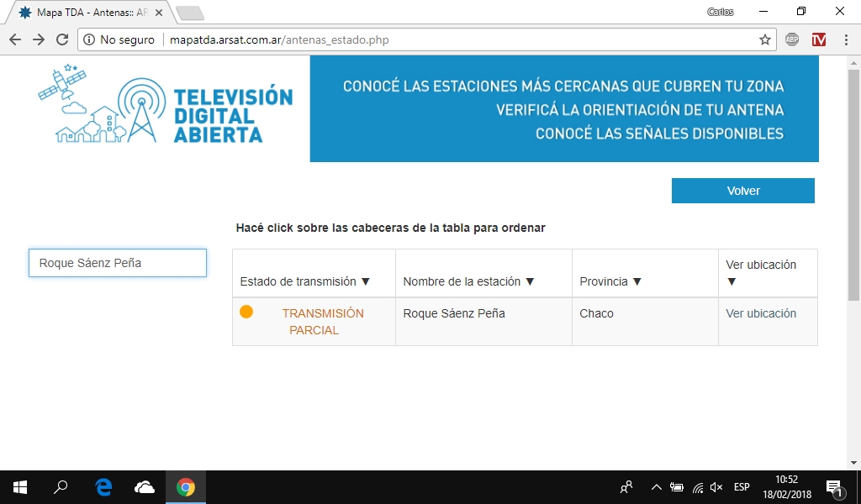Open Microsoft Edge from the taskbar
Image resolution: width=861 pixels, height=504 pixels.
coord(103,487)
